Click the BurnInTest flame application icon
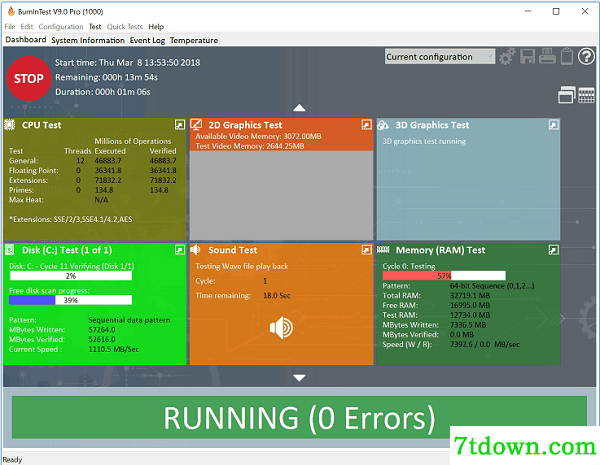The image size is (600, 465). pos(11,11)
